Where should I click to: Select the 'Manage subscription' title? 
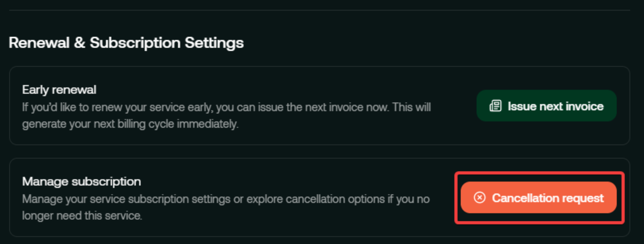82,182
